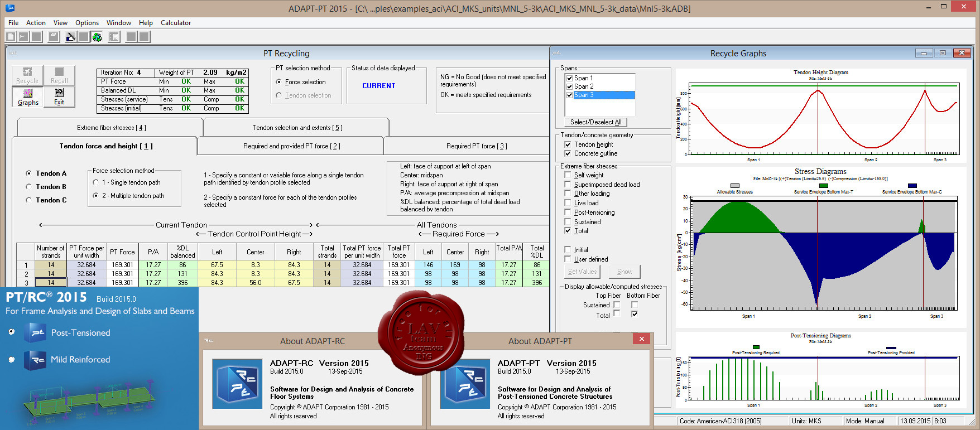
Task: Click the gray parallelogram slab toolbar icon
Action: click(x=54, y=37)
